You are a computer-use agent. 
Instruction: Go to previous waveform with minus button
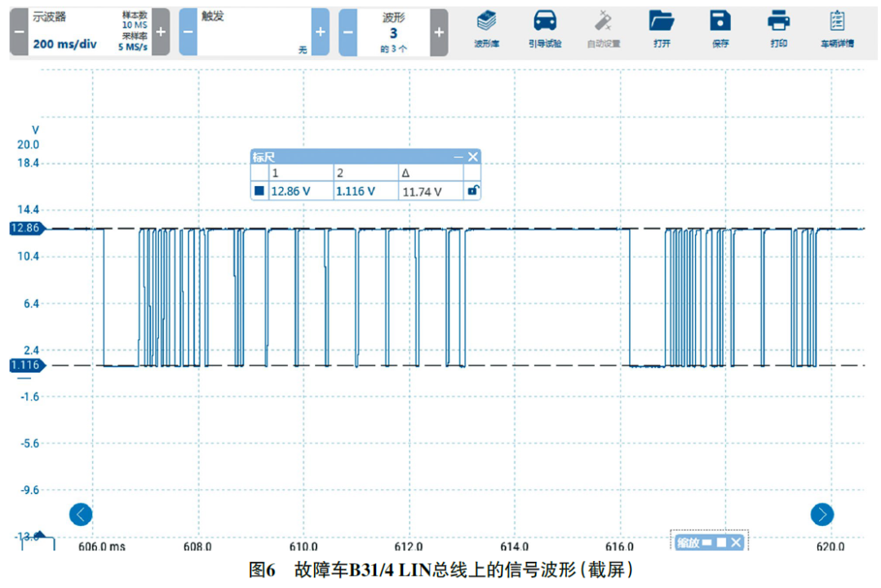(348, 33)
